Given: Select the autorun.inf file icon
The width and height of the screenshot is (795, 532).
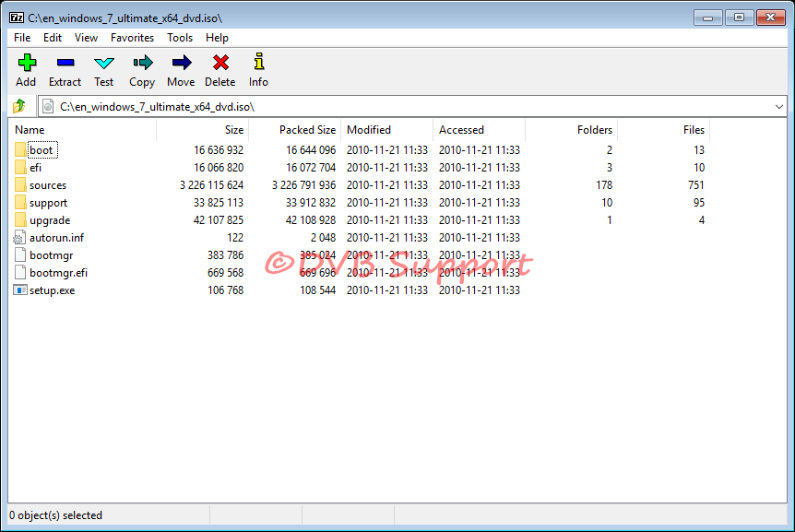Looking at the screenshot, I should point(19,237).
